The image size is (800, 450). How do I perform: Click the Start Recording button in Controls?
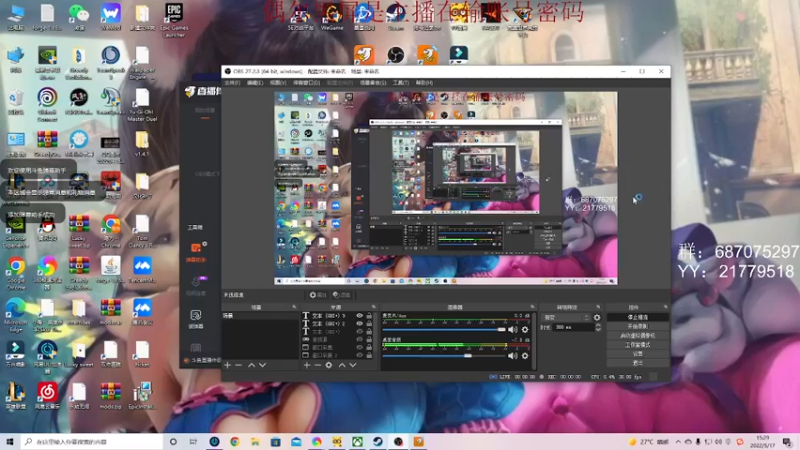637,327
